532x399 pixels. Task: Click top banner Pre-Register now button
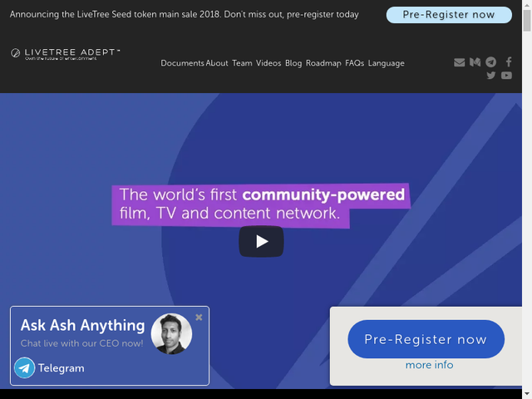coord(449,15)
